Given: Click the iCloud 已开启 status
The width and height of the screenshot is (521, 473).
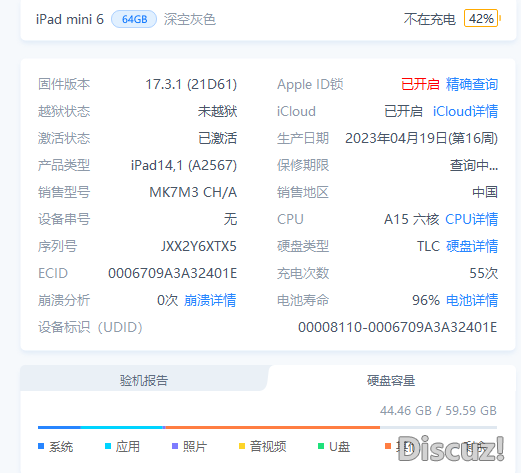Looking at the screenshot, I should tap(404, 111).
